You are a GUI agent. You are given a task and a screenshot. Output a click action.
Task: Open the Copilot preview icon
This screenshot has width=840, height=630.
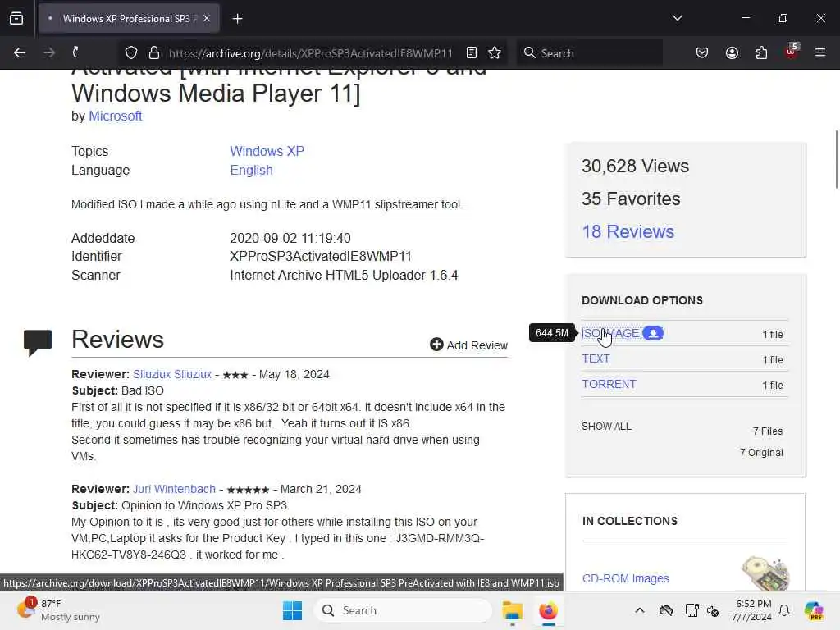pyautogui.click(x=813, y=610)
